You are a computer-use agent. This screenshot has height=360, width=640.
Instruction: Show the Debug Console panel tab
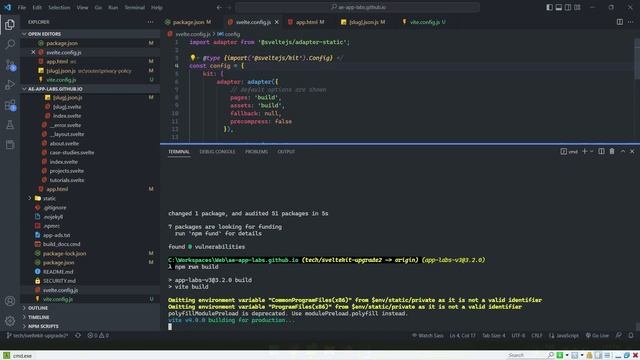pos(217,151)
